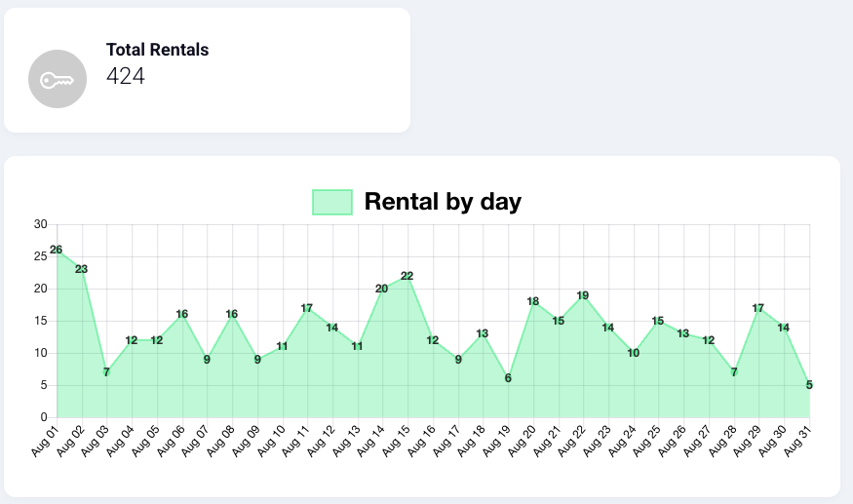
Task: Click the peak data point labeled 22
Action: [x=407, y=276]
